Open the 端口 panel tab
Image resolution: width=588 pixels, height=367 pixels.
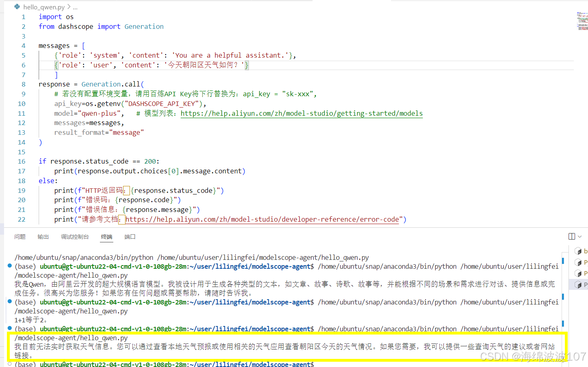tap(130, 237)
